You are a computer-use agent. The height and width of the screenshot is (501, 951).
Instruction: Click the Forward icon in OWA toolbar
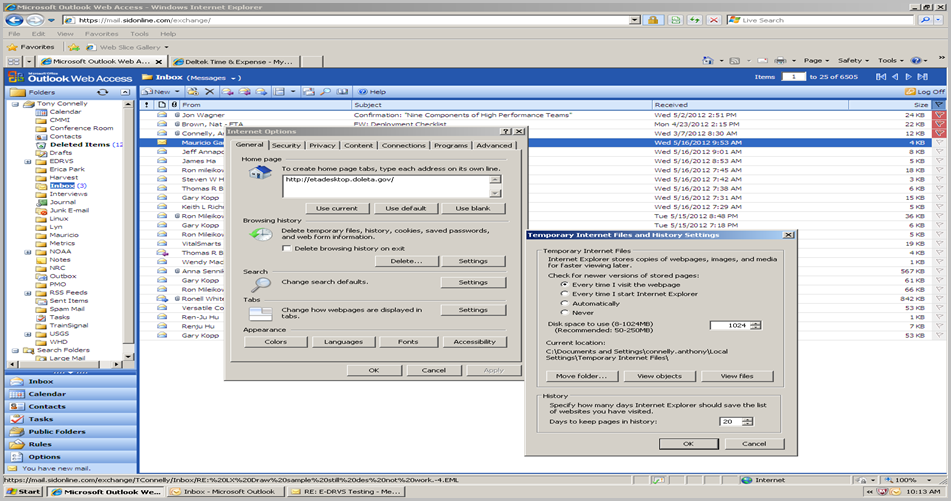pyautogui.click(x=261, y=92)
